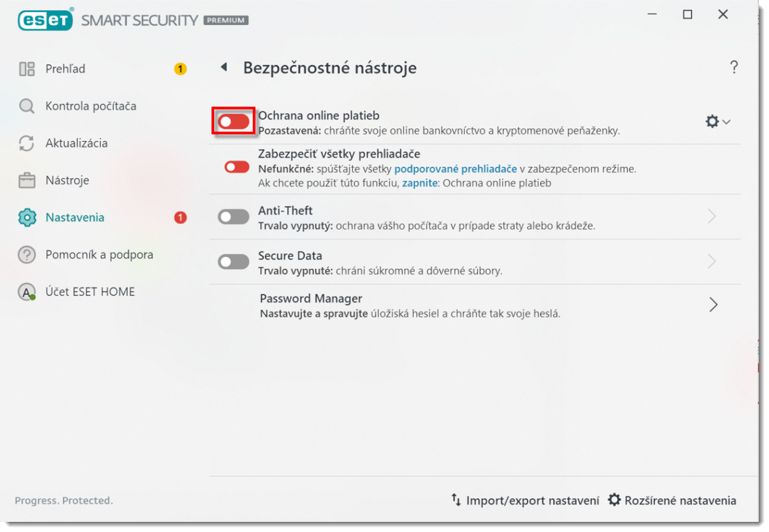Click the Kontrola počítača magnifier icon
769x532 pixels.
[27, 106]
